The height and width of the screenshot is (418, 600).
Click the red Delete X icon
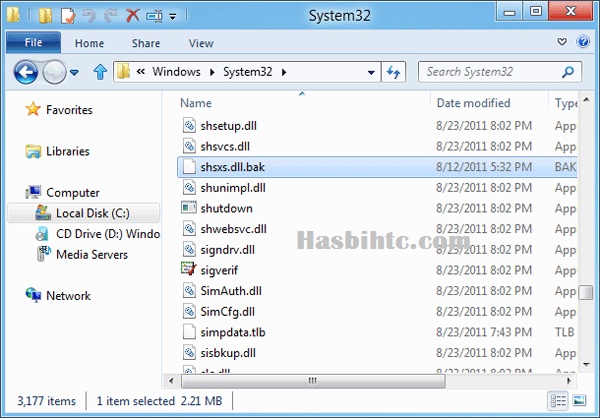(x=133, y=16)
